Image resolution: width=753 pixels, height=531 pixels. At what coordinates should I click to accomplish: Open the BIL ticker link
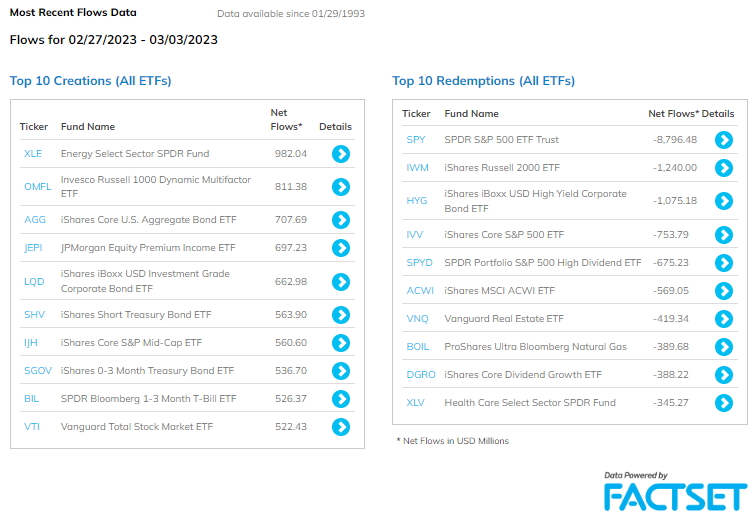[x=31, y=398]
